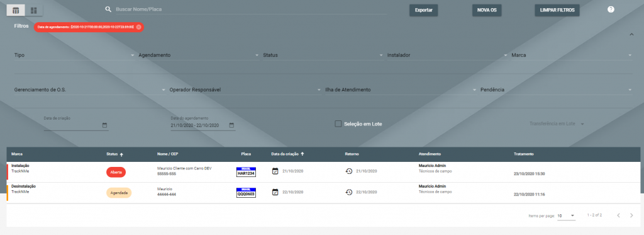644x235 pixels.
Task: Select the Desinstalação row label
Action: pyautogui.click(x=23, y=186)
